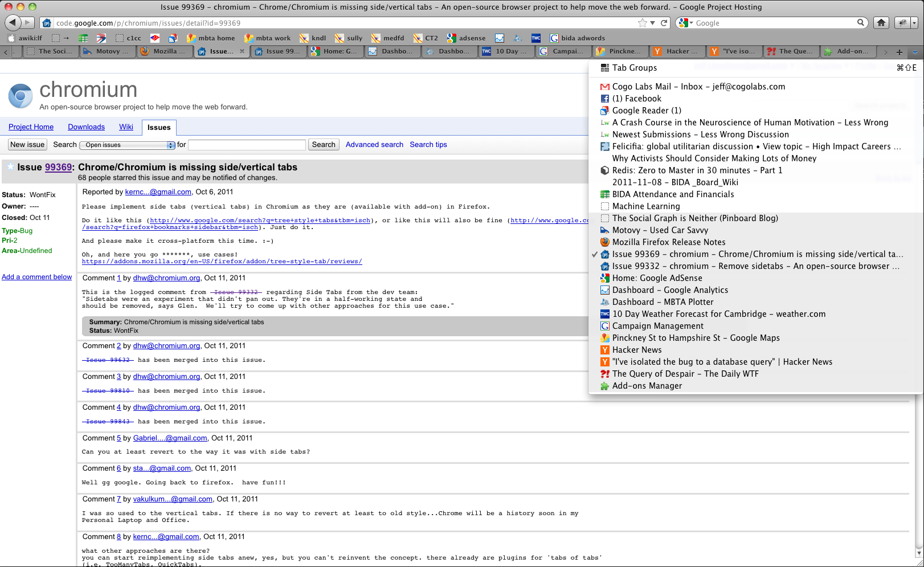
Task: Close the active Issue tab
Action: click(x=242, y=51)
